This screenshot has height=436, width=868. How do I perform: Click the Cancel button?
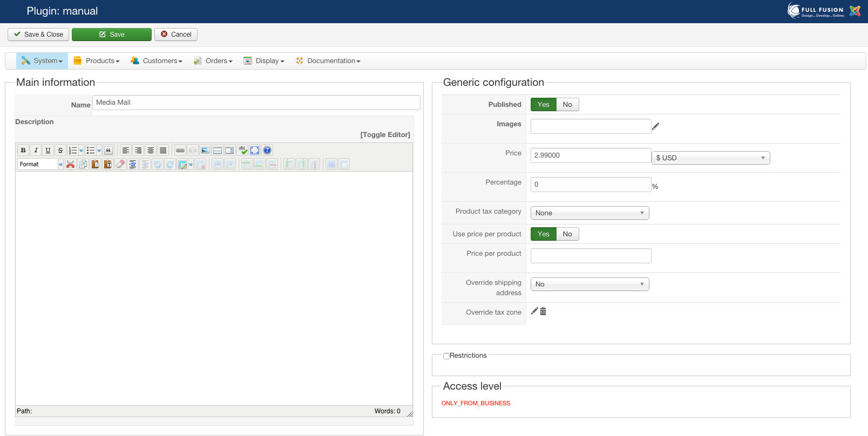coord(176,35)
